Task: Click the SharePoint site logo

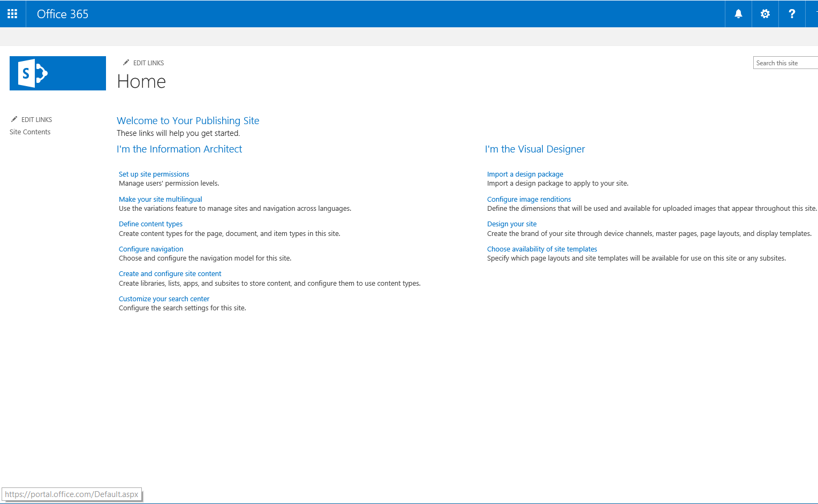Action: [x=58, y=73]
